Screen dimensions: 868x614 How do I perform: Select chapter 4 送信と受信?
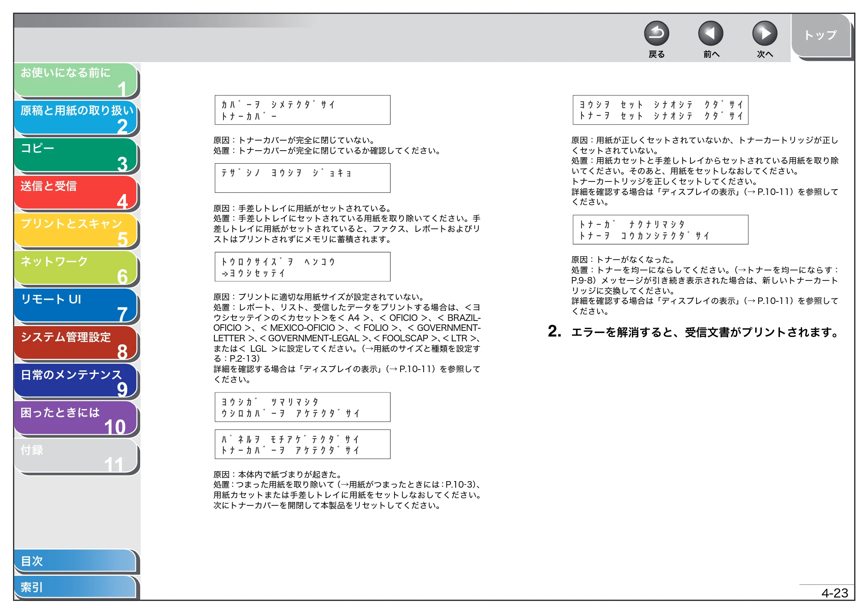(x=76, y=193)
